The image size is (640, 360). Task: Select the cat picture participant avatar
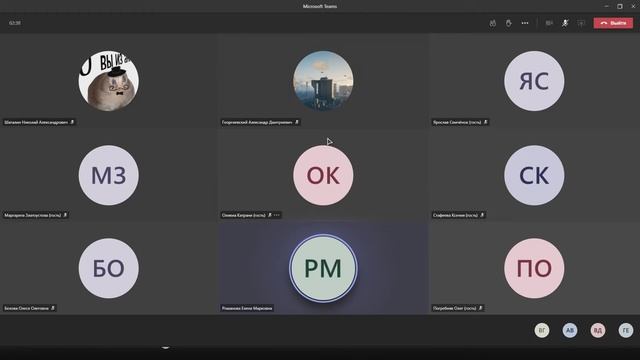point(109,81)
